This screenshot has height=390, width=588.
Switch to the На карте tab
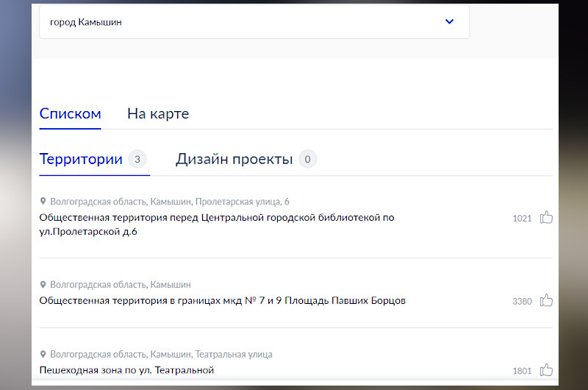(x=158, y=114)
